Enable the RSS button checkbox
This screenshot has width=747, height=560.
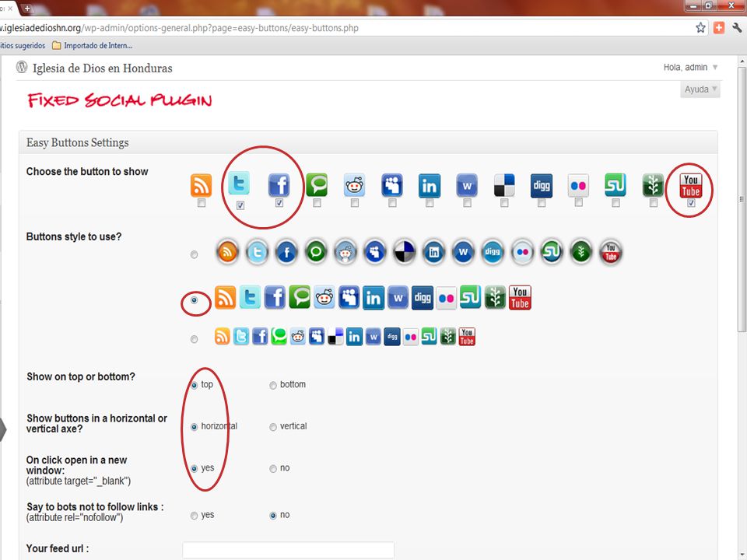click(202, 203)
